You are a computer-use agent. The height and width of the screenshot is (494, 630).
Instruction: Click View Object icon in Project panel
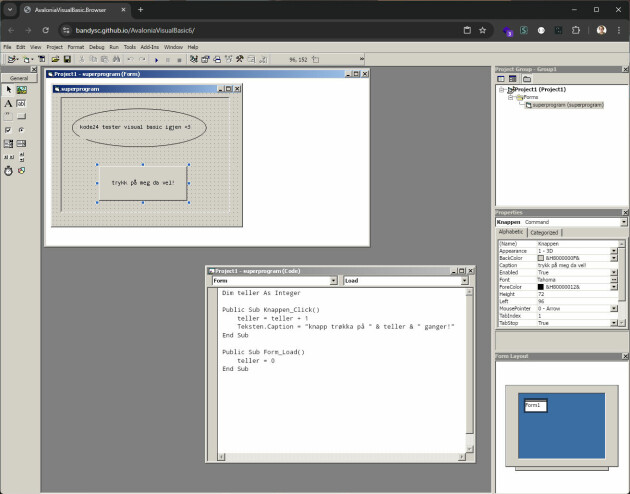click(513, 79)
